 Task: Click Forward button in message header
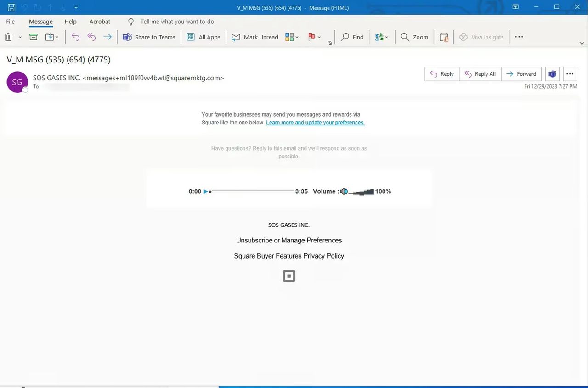coord(521,74)
